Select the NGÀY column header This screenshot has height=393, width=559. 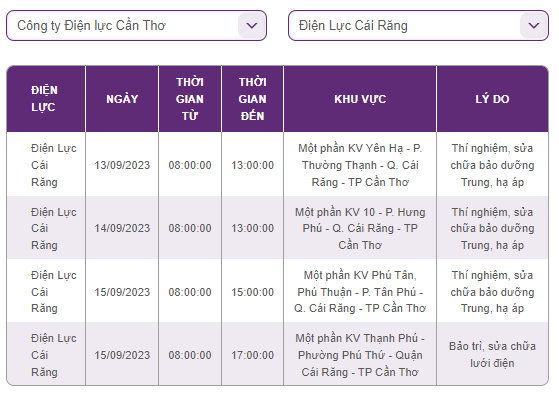point(122,99)
